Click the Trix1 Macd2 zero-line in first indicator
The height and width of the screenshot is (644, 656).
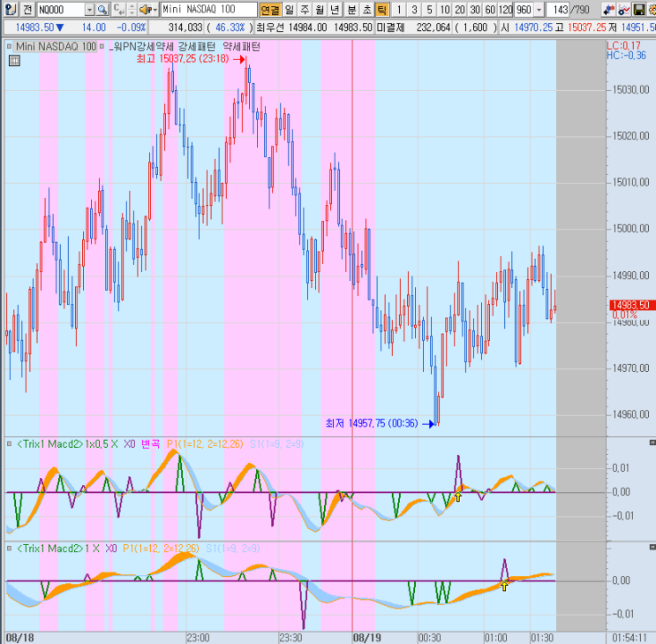[265, 492]
